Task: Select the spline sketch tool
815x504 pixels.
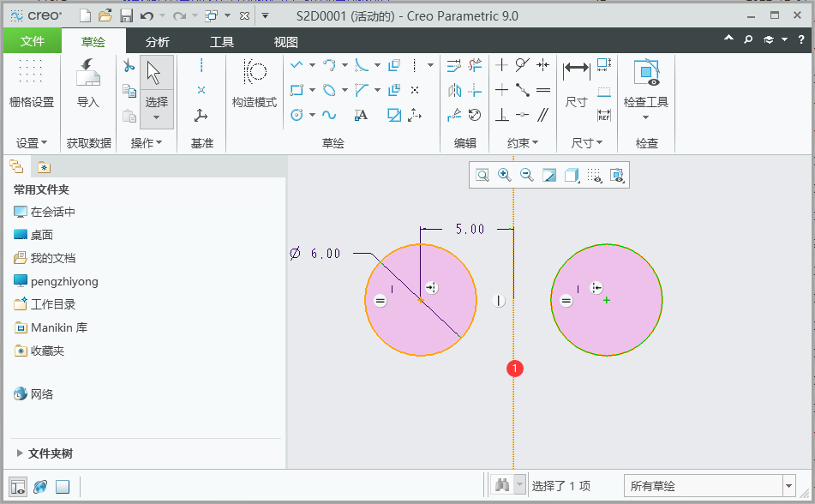Action: coord(328,115)
